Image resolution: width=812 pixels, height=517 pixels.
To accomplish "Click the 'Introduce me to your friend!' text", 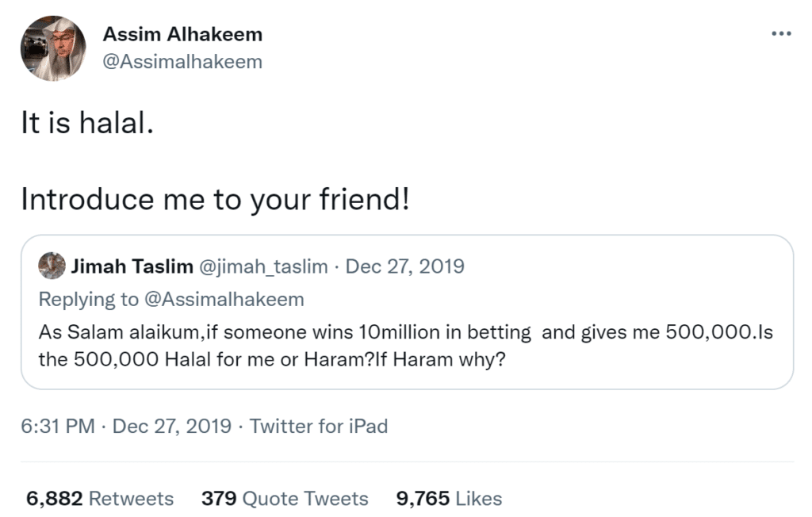I will (x=216, y=200).
